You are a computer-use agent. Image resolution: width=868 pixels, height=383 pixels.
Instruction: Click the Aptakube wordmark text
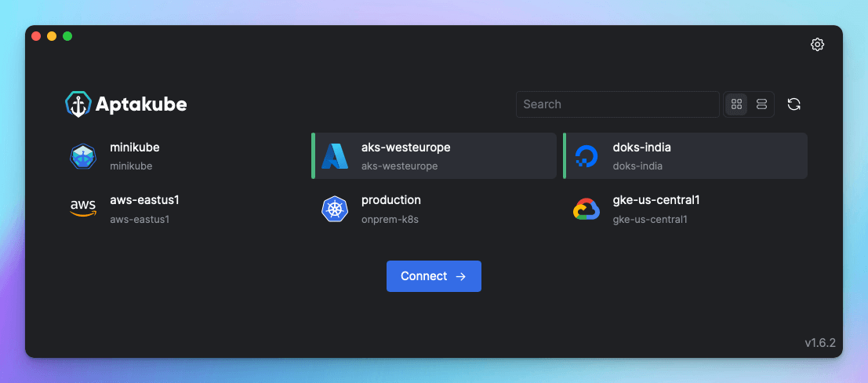(x=141, y=104)
